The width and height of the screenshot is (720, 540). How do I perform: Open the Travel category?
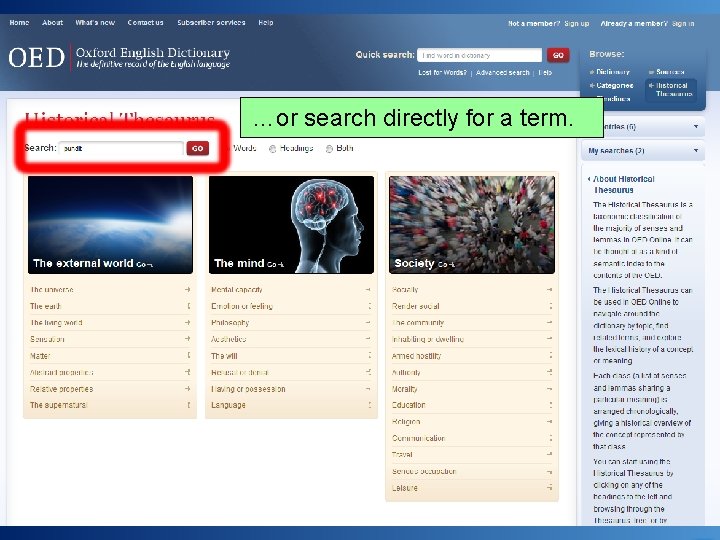tap(402, 455)
